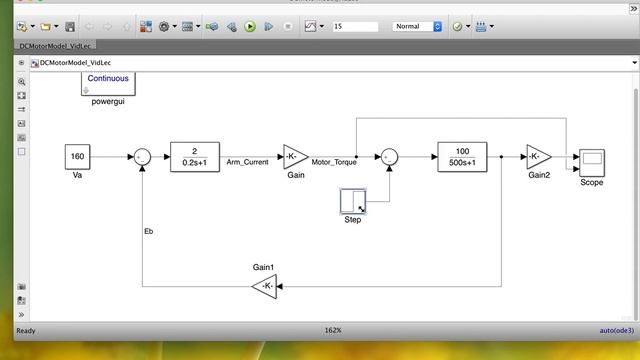Viewport: 640px width, 360px height.
Task: Click the Ready status text
Action: pyautogui.click(x=26, y=331)
